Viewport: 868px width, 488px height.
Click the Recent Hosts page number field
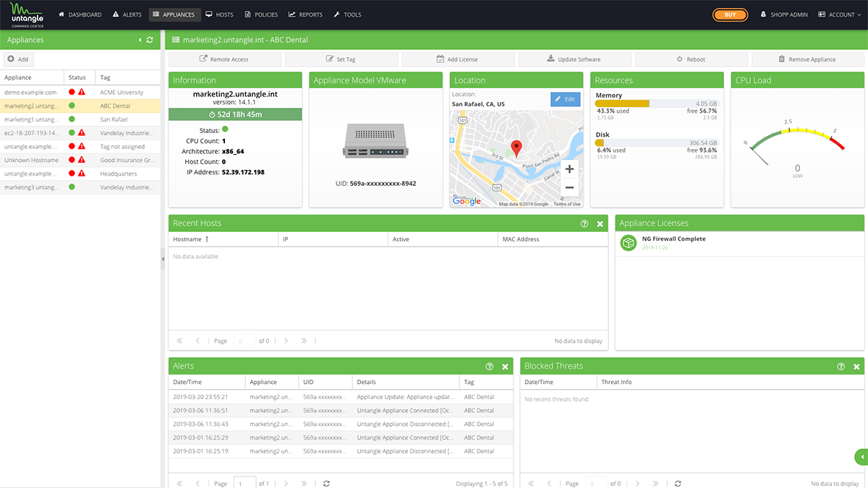pos(244,341)
